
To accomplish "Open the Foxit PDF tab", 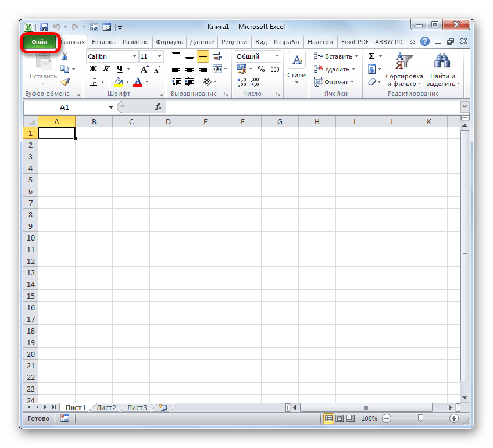I will [x=355, y=42].
